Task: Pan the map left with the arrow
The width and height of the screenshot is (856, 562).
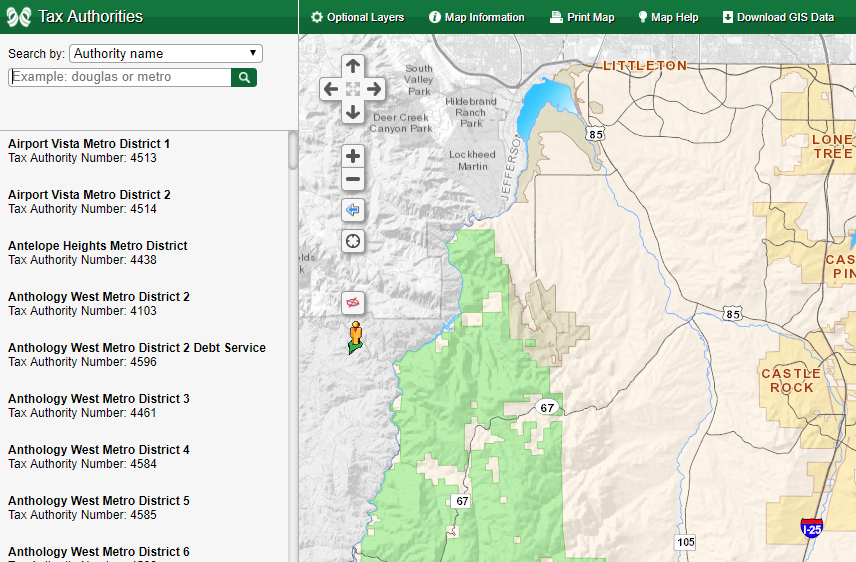Action: 330,89
